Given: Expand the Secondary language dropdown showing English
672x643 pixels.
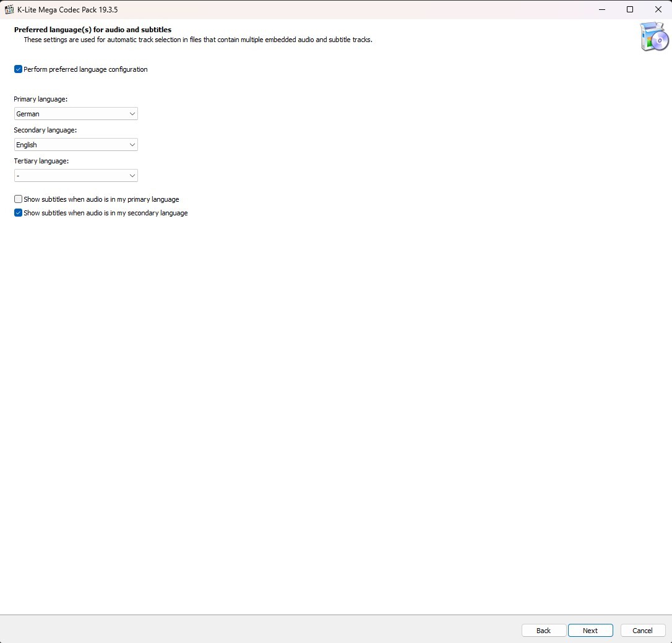Looking at the screenshot, I should [x=75, y=145].
